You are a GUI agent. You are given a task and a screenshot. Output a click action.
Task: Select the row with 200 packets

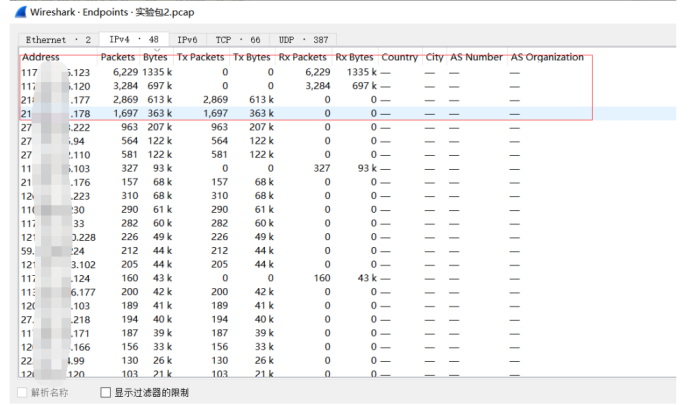click(348, 292)
